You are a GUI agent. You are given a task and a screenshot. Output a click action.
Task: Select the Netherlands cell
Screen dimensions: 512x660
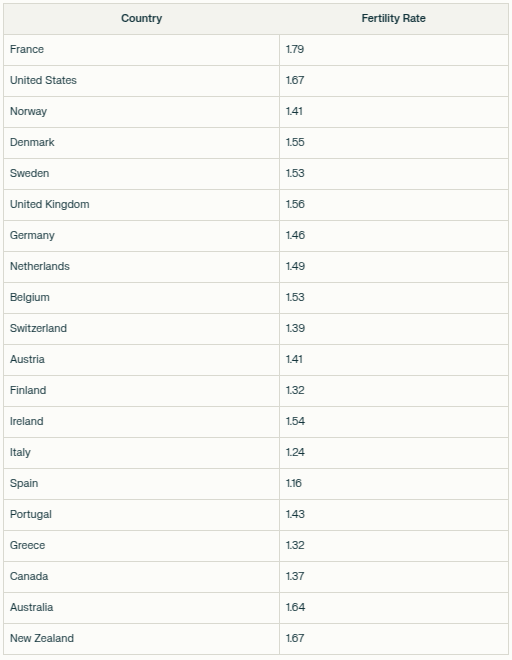click(141, 266)
